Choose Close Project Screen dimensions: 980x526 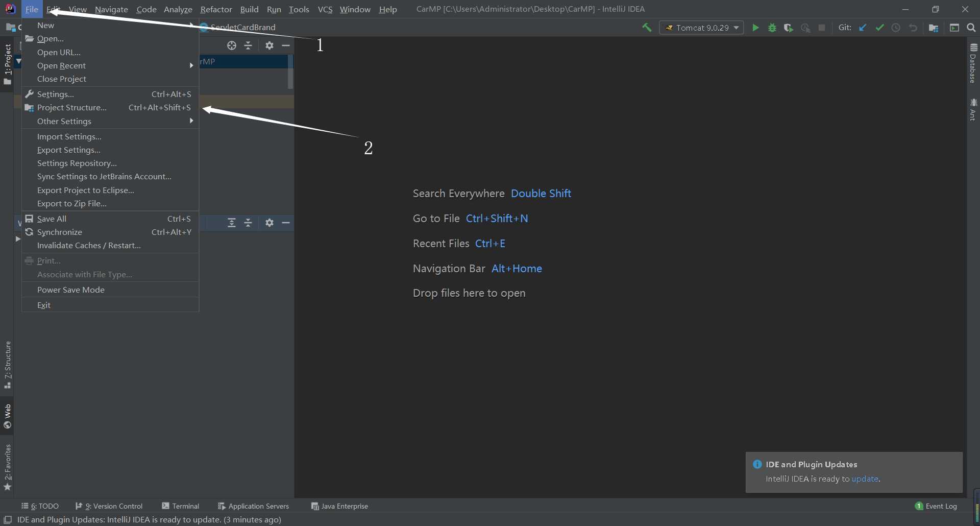coord(110,79)
